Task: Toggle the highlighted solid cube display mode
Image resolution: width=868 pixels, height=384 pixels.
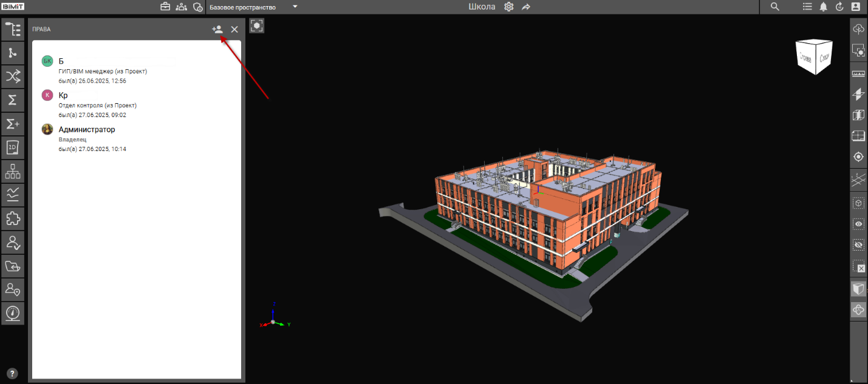Action: (858, 289)
